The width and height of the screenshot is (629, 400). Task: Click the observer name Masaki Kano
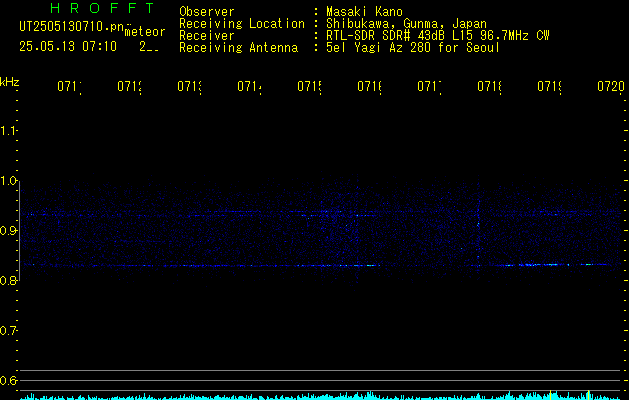coord(364,11)
